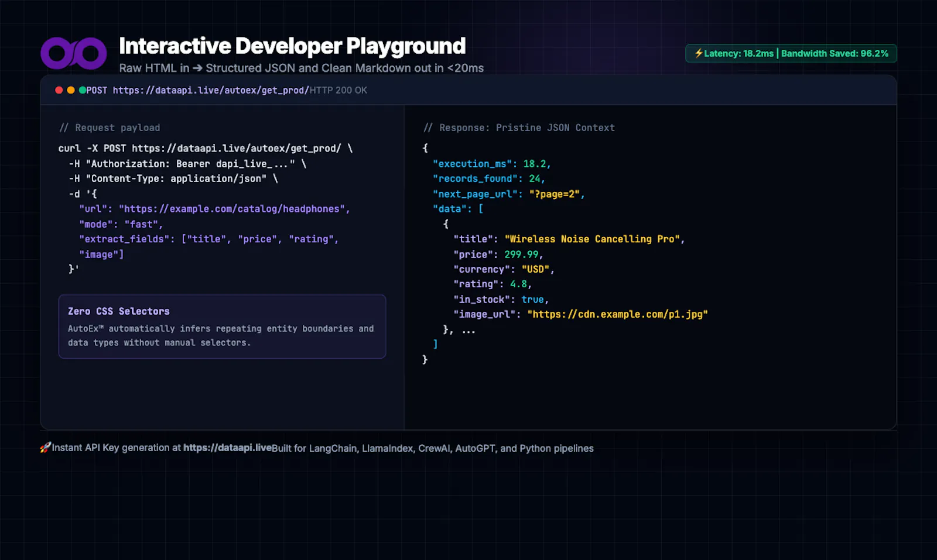This screenshot has height=560, width=937.
Task: Click the cdn.example.com/p1.jpg image URL
Action: [618, 314]
